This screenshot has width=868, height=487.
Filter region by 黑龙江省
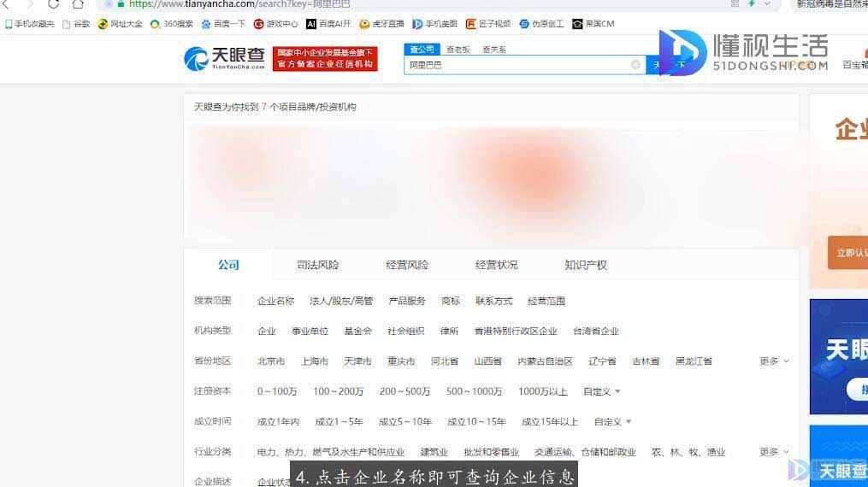tap(694, 361)
